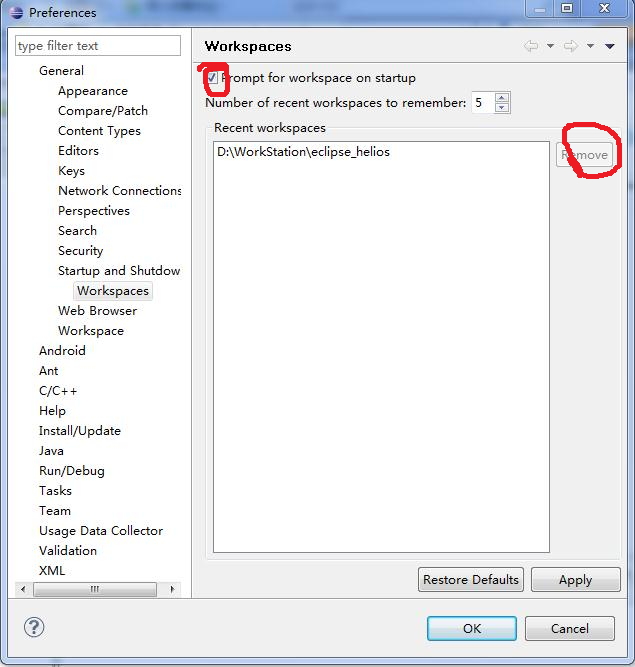Open Compare/Patch preferences
635x667 pixels.
tap(103, 111)
